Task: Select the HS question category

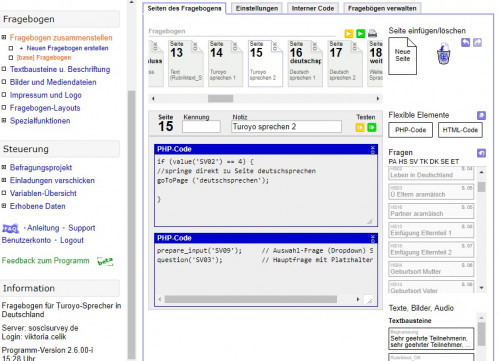Action: pos(403,162)
